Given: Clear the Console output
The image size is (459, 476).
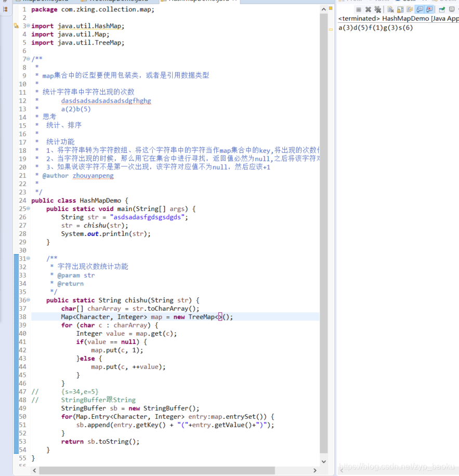Looking at the screenshot, I should (x=391, y=9).
